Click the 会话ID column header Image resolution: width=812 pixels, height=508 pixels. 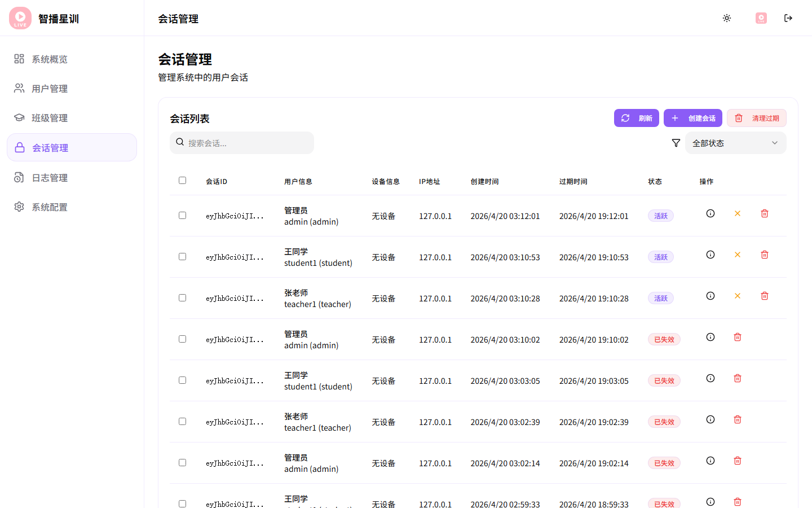(217, 182)
